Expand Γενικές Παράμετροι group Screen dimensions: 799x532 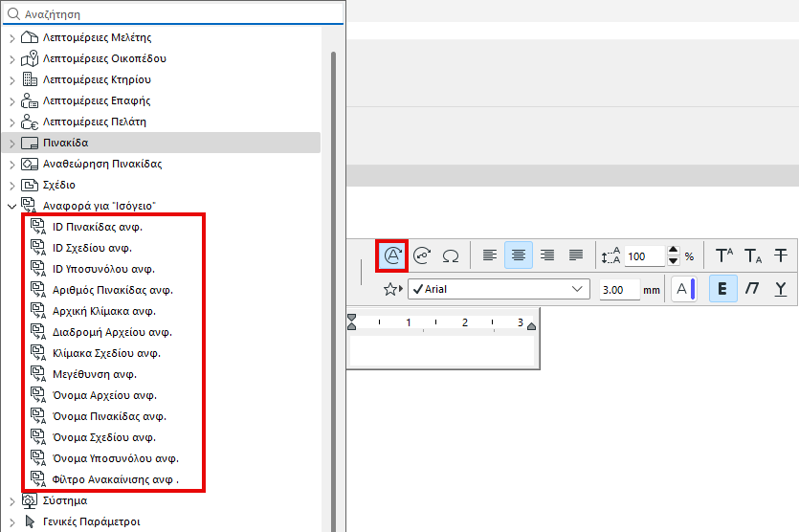pyautogui.click(x=12, y=522)
